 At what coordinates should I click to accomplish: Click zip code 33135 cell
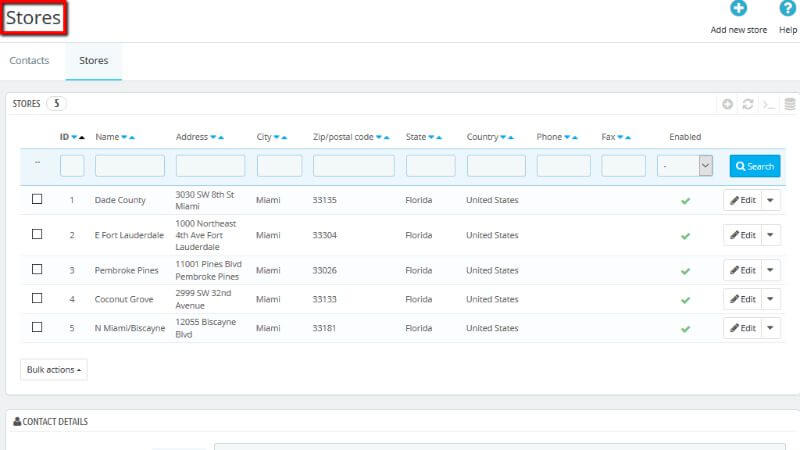click(x=324, y=201)
